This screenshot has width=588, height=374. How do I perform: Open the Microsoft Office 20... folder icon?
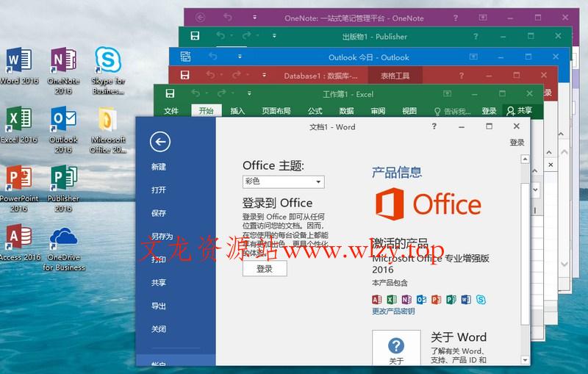[x=108, y=129]
